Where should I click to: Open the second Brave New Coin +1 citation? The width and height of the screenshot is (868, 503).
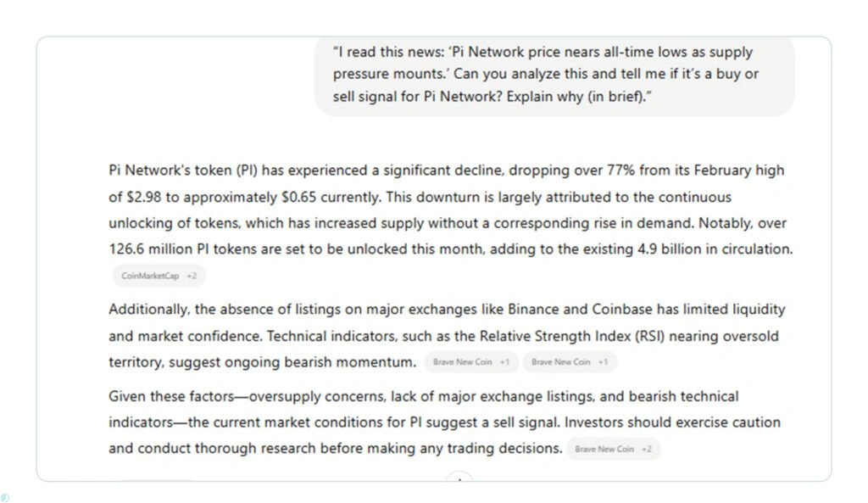tap(570, 362)
